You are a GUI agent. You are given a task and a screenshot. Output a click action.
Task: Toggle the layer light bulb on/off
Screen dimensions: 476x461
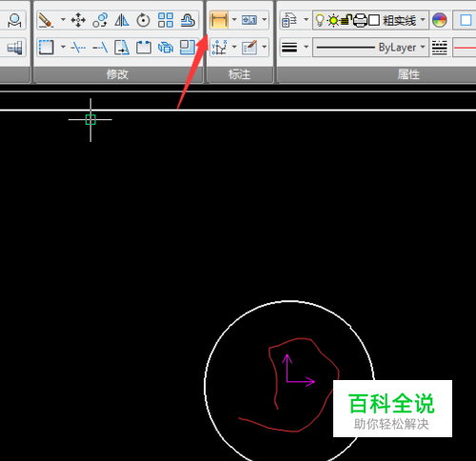[320, 21]
